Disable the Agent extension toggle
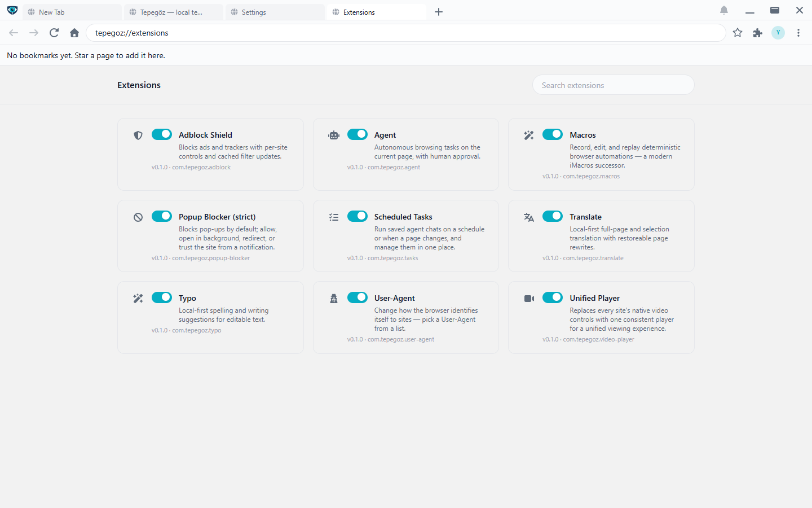 tap(358, 134)
